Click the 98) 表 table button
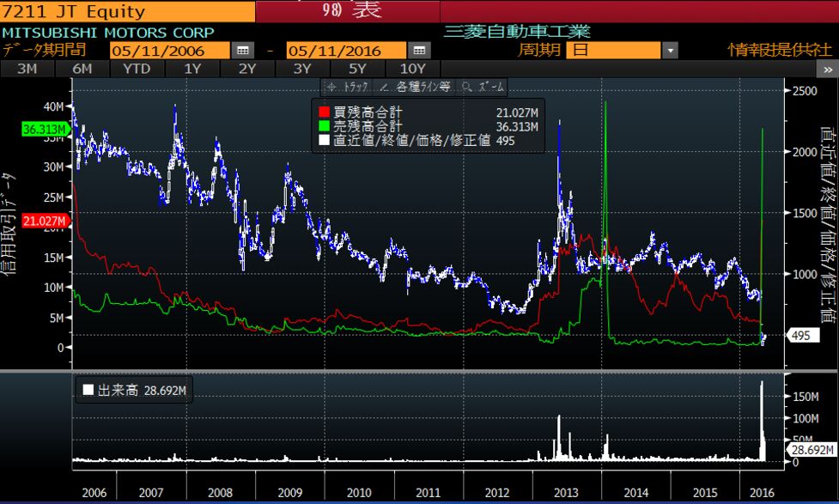This screenshot has height=504, width=839. [349, 10]
